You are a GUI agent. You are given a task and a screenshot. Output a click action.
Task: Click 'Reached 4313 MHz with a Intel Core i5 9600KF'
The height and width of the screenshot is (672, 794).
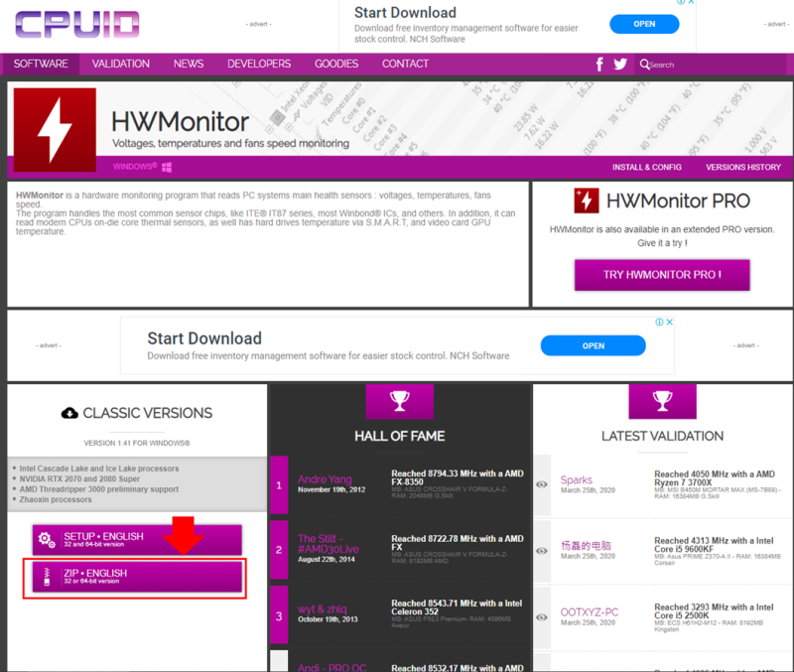pyautogui.click(x=714, y=545)
